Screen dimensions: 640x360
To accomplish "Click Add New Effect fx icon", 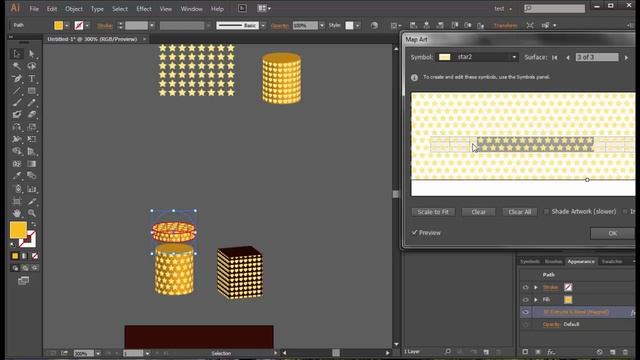I will (551, 352).
